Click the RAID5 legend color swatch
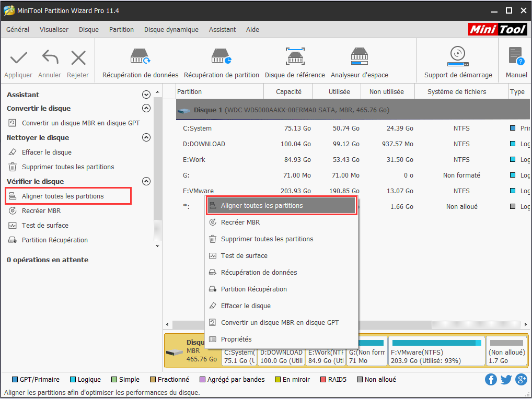This screenshot has height=399, width=532. pyautogui.click(x=323, y=379)
